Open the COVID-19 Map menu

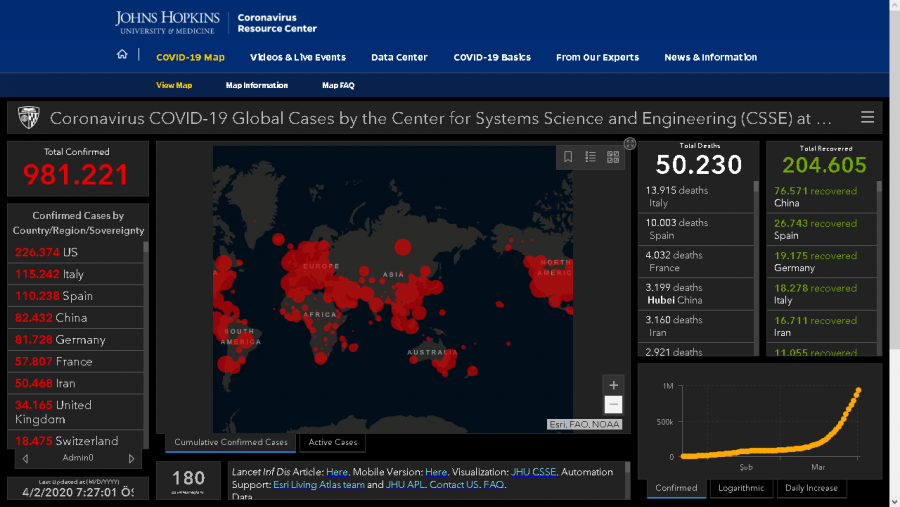(190, 57)
